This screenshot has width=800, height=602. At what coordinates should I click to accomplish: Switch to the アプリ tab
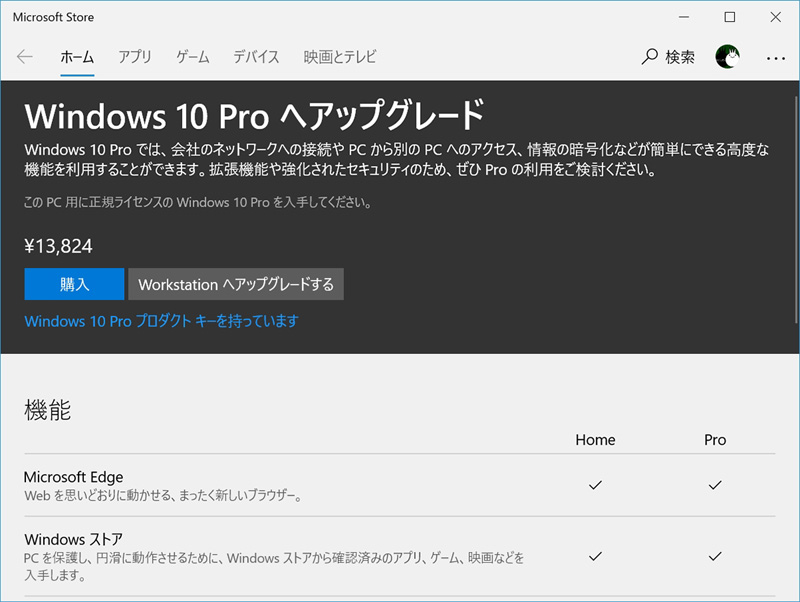click(x=135, y=57)
